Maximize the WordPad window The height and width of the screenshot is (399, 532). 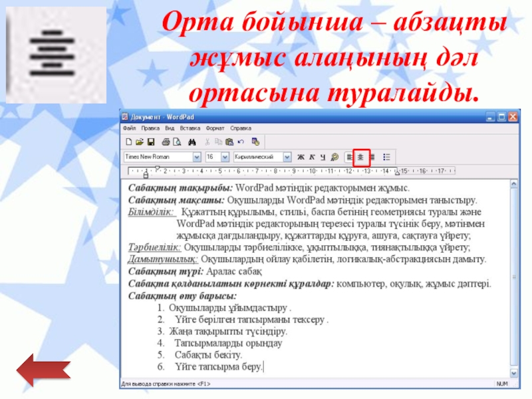coord(501,117)
